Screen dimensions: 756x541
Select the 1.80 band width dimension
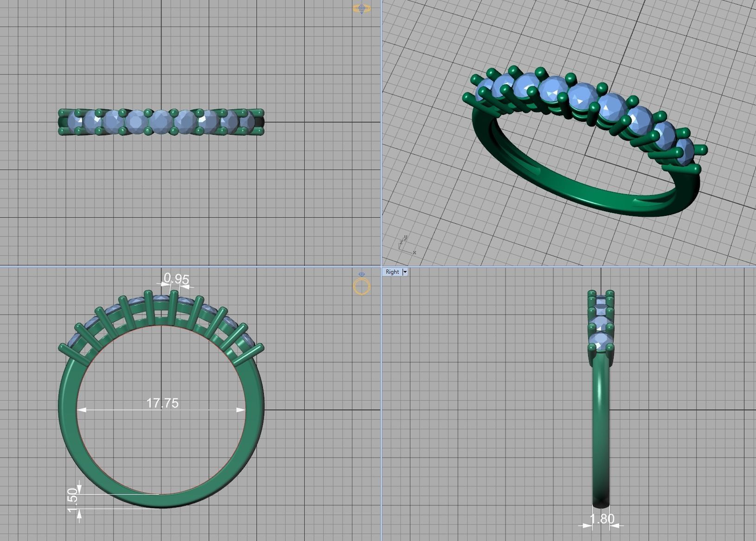click(602, 519)
